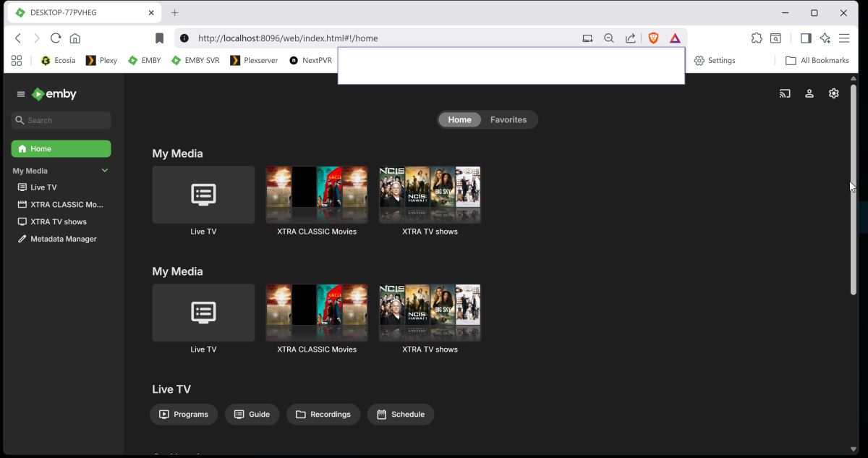This screenshot has width=868, height=458.
Task: Share this page link
Action: point(631,38)
